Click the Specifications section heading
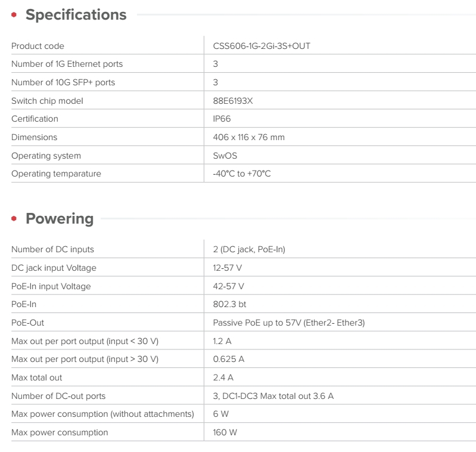476x452 pixels. 76,15
